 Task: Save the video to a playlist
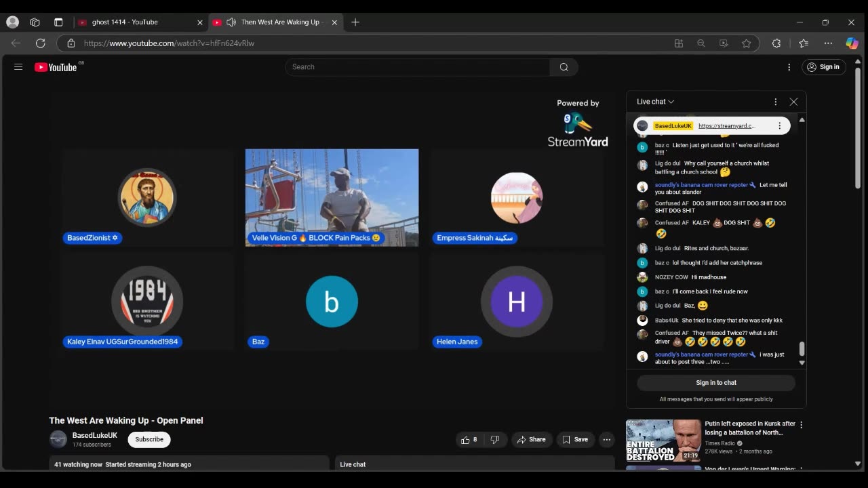coord(575,440)
